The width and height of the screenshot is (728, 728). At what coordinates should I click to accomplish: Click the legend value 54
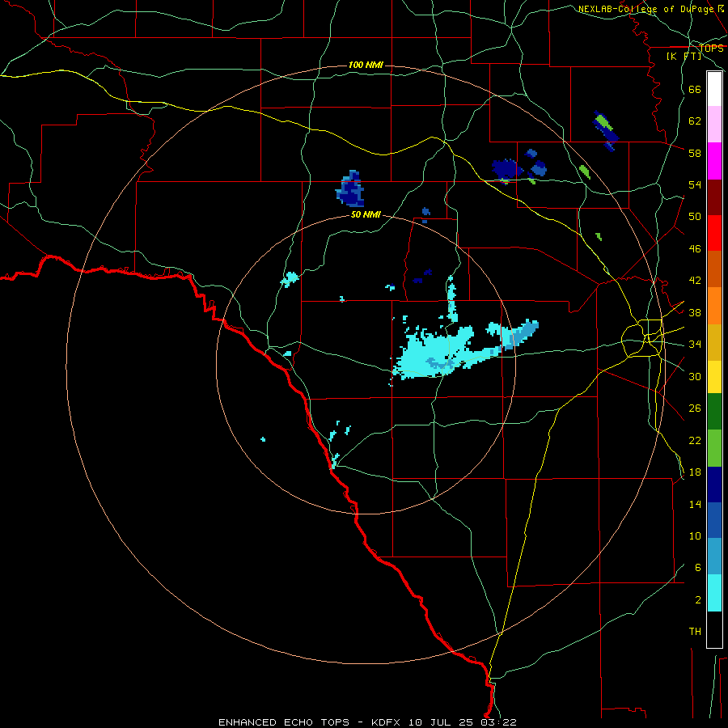tap(695, 184)
